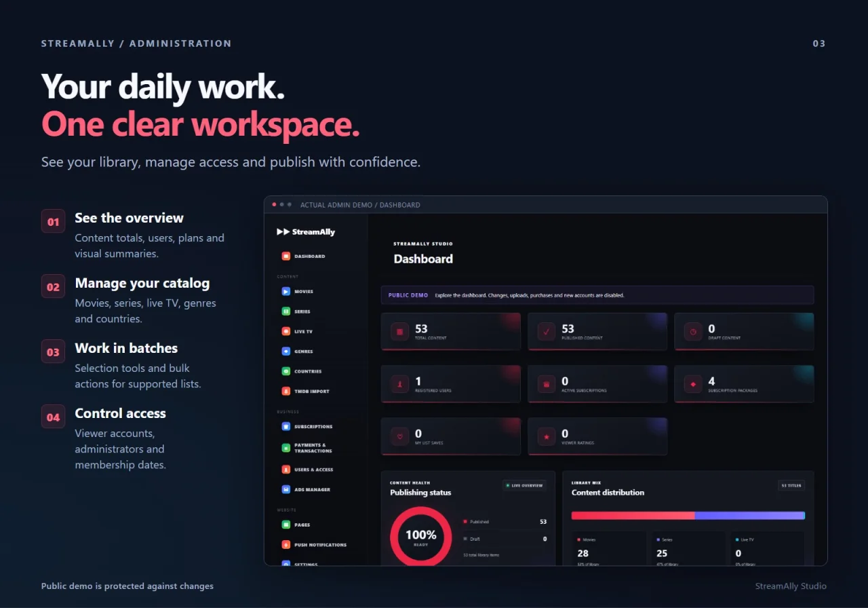
Task: Select the Draft Content clock icon
Action: point(692,332)
